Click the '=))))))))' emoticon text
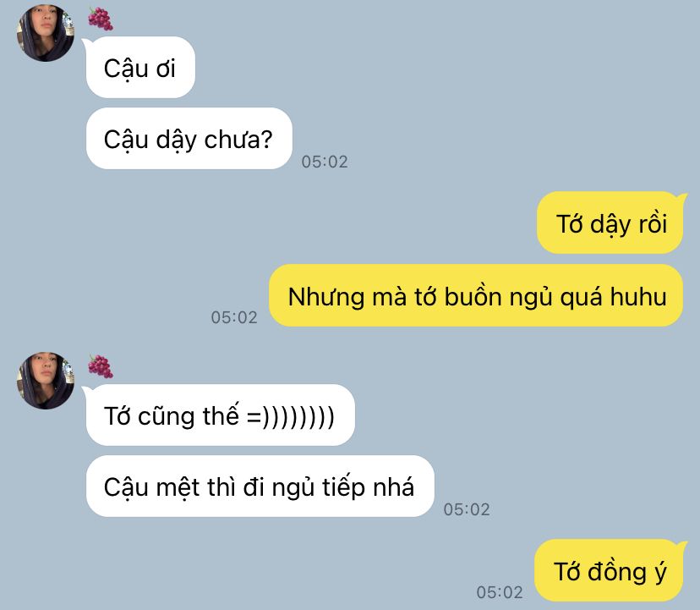This screenshot has width=700, height=610. 291,416
